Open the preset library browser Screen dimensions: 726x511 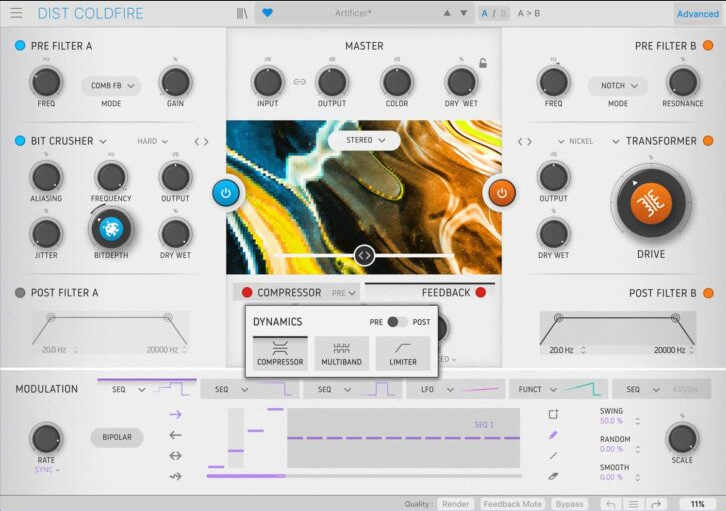(242, 14)
